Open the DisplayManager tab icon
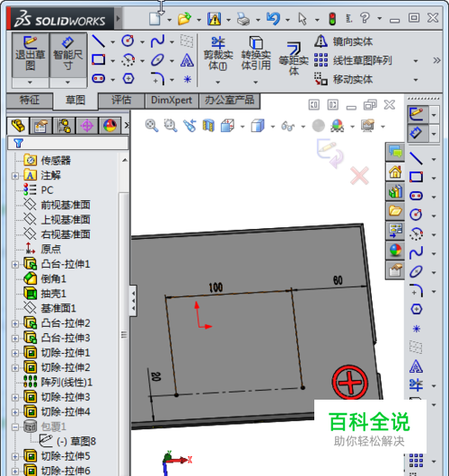 click(x=110, y=126)
